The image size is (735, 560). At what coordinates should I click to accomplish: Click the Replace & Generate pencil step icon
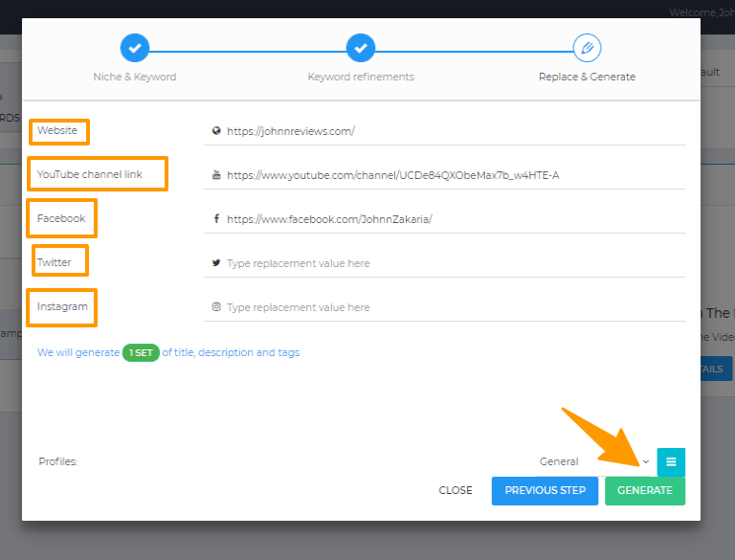click(x=587, y=47)
